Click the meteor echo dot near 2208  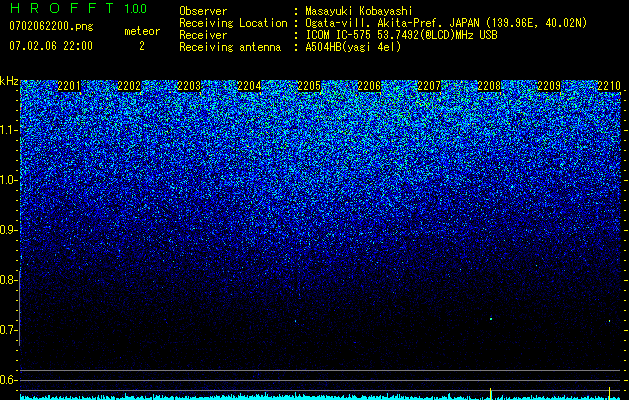[x=491, y=319]
